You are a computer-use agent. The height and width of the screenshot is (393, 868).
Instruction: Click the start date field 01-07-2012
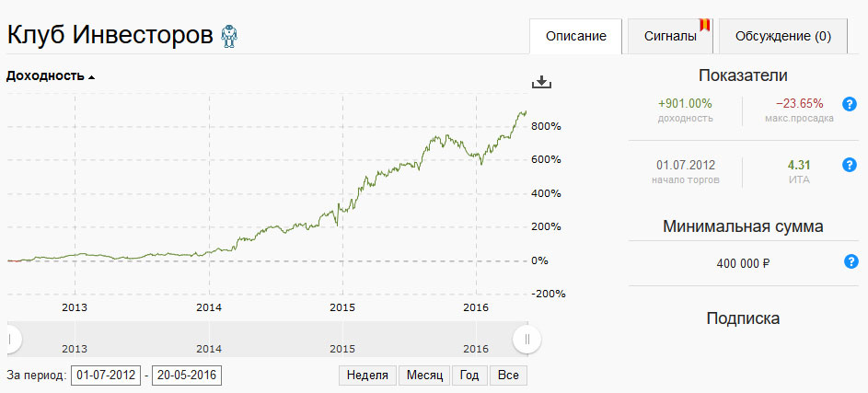(x=106, y=376)
